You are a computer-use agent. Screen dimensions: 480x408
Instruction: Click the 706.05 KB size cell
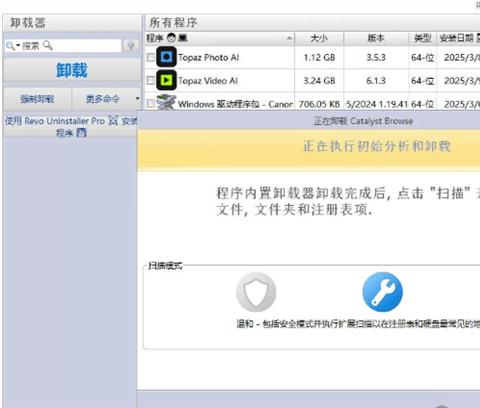319,104
